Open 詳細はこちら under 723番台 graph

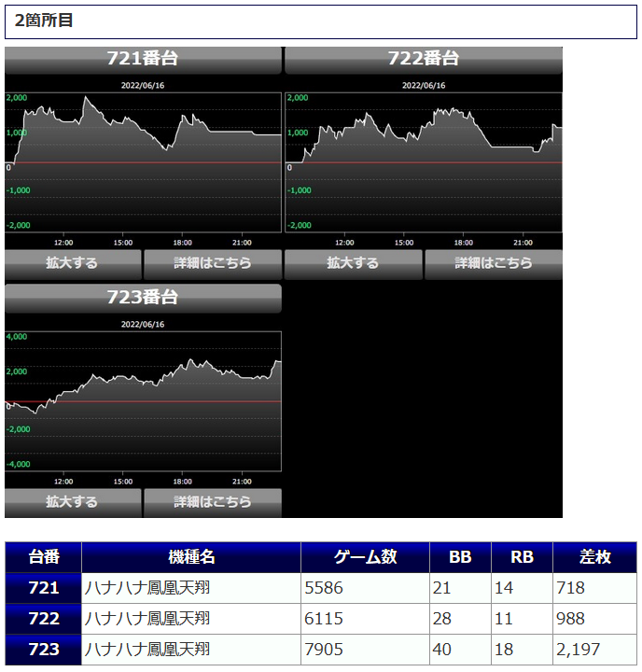[213, 502]
